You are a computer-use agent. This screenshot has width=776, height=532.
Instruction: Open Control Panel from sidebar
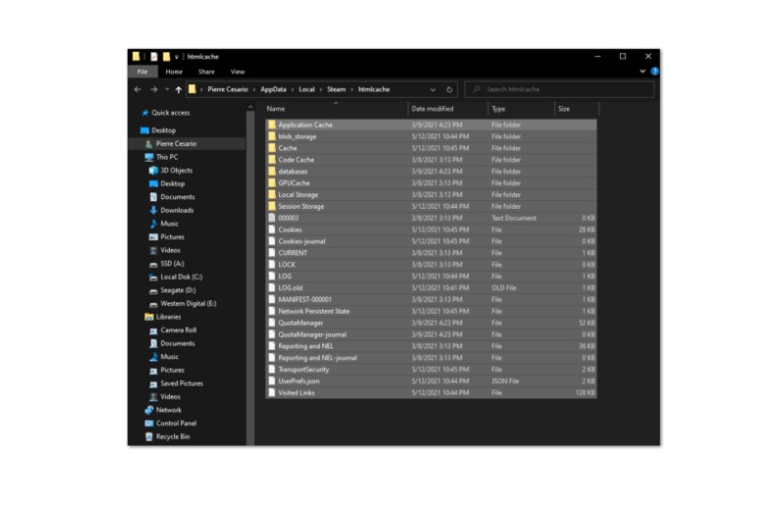click(176, 424)
